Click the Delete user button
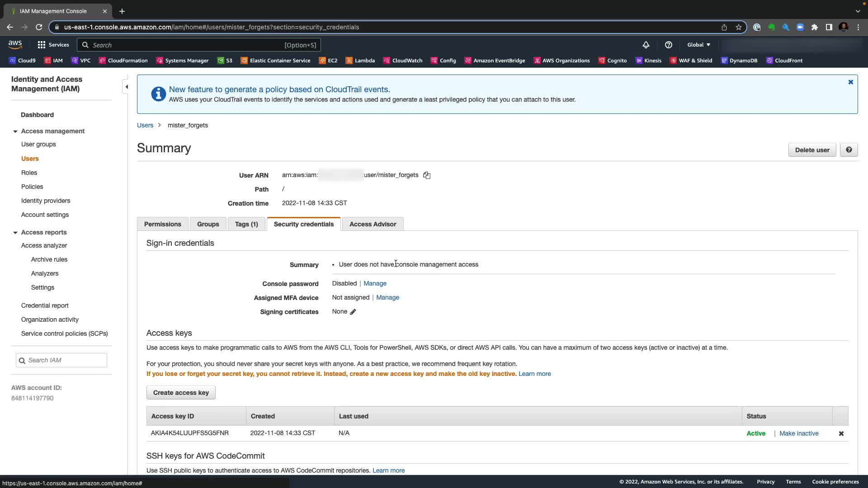The image size is (868, 488). [x=812, y=150]
